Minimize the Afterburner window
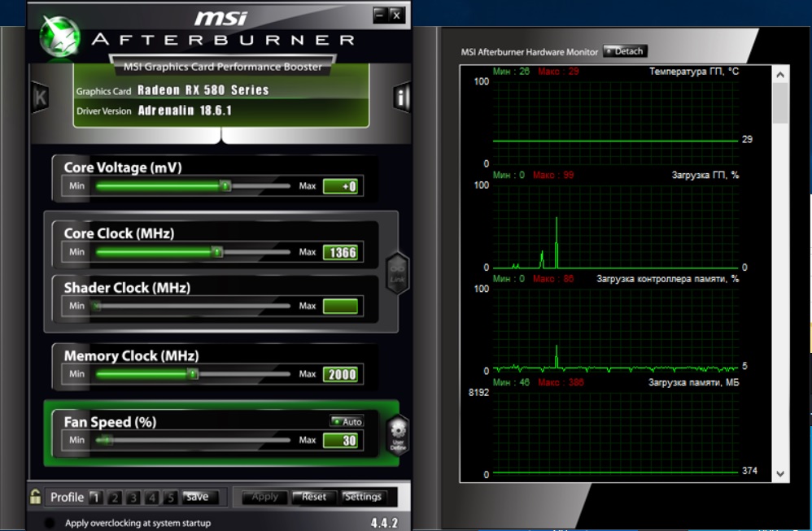The height and width of the screenshot is (531, 812). [x=380, y=15]
